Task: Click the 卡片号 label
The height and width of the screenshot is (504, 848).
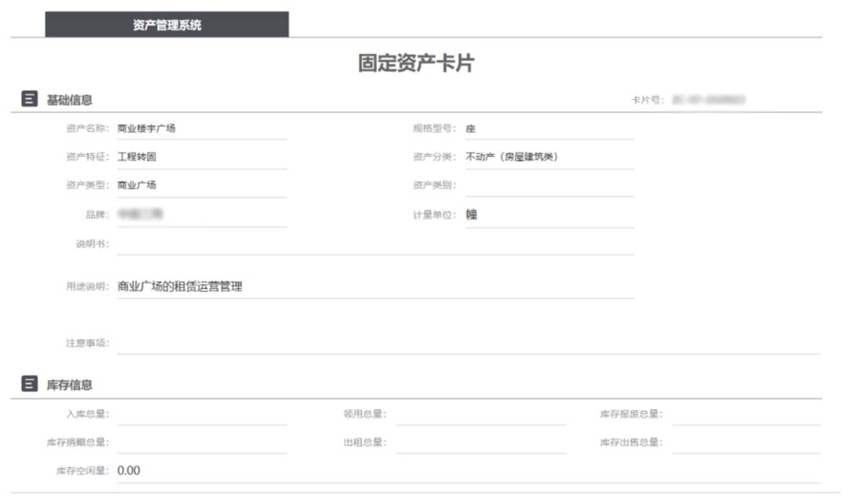Action: pyautogui.click(x=647, y=100)
